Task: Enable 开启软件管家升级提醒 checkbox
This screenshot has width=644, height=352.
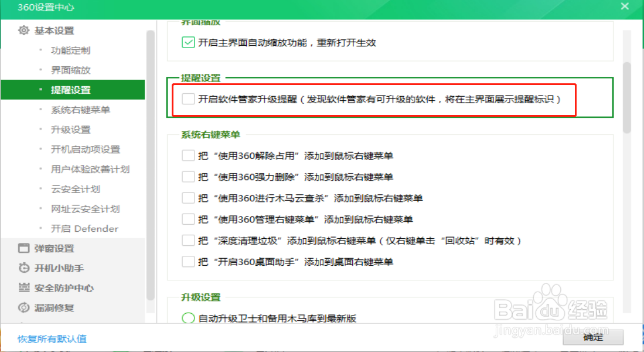Action: pos(188,99)
